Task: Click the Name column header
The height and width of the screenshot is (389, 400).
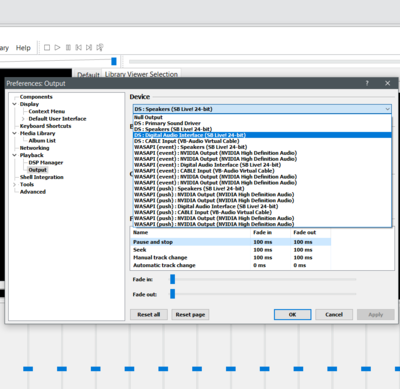Action: [x=190, y=232]
